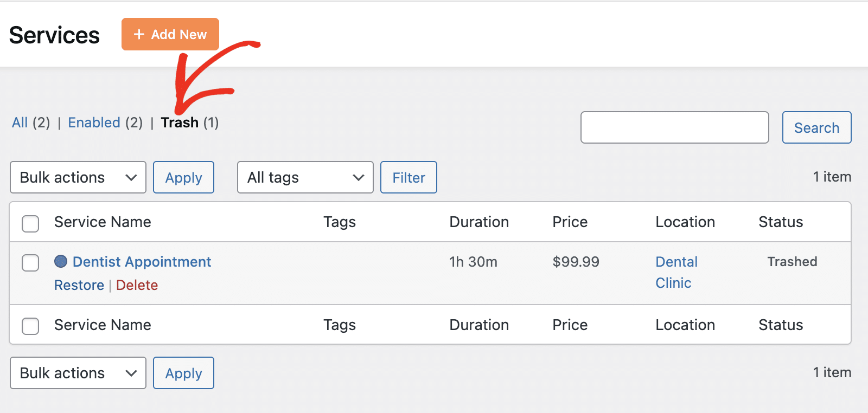Open the Trash services view
This screenshot has width=868, height=413.
coord(180,122)
